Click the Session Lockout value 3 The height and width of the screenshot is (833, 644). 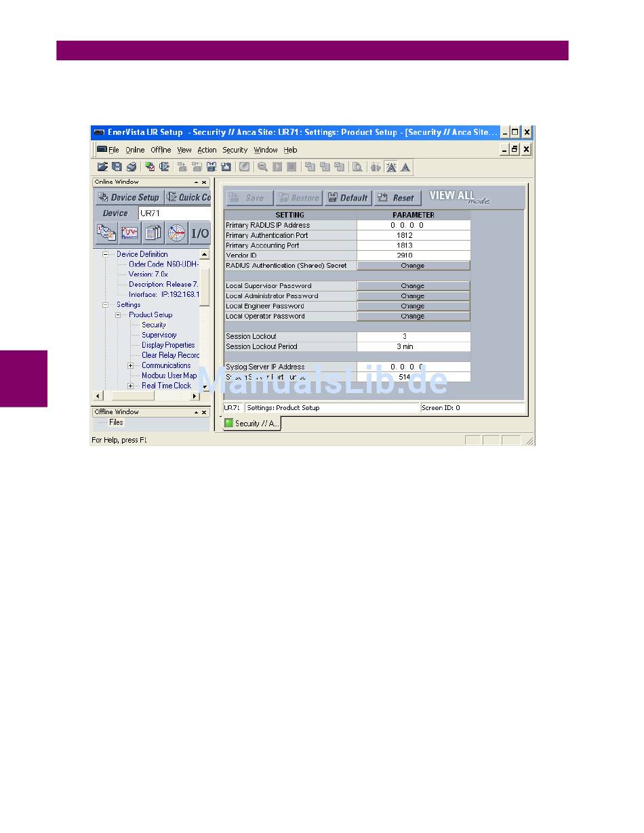(x=414, y=336)
